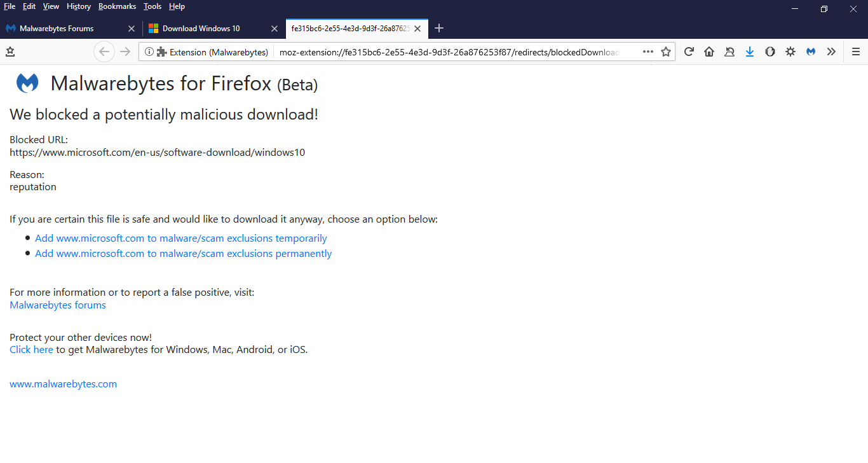Switch to the Malwarebytes Forums tab
This screenshot has height=463, width=868.
coord(64,28)
